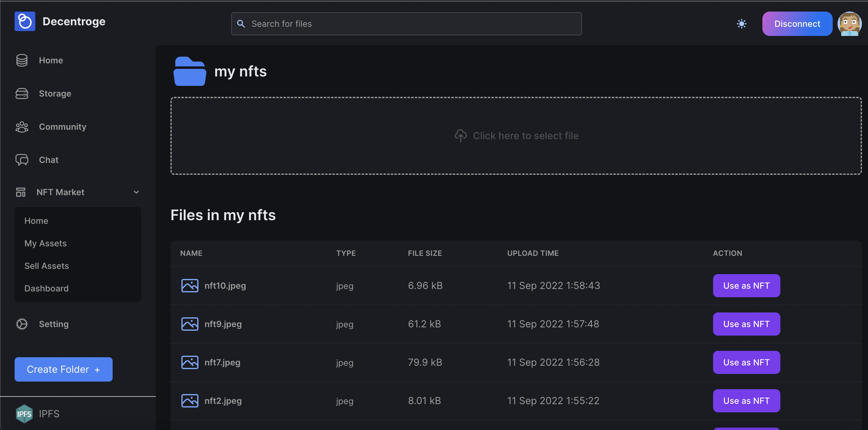Screen dimensions: 868x430
Task: Select My Assets under NFT Market
Action: click(x=45, y=243)
